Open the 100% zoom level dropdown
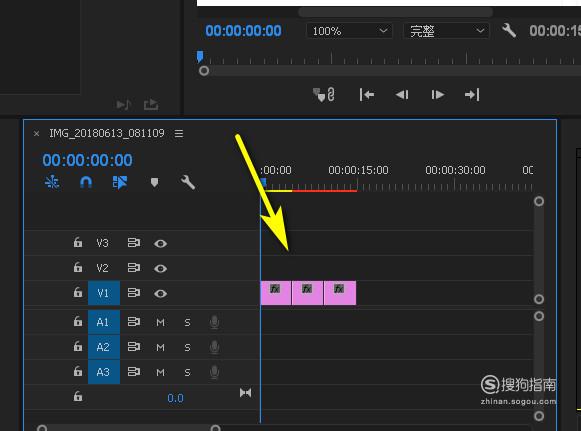This screenshot has height=431, width=581. (x=349, y=31)
